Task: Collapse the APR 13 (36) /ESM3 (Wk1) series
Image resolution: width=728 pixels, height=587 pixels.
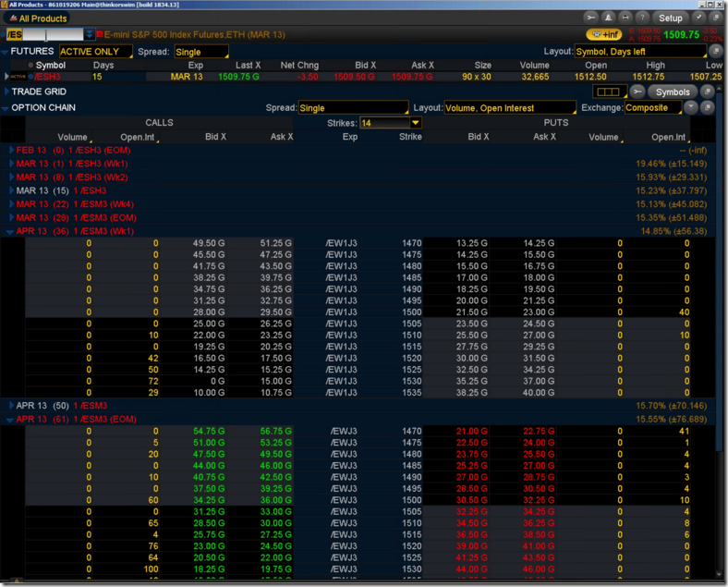Action: point(11,231)
